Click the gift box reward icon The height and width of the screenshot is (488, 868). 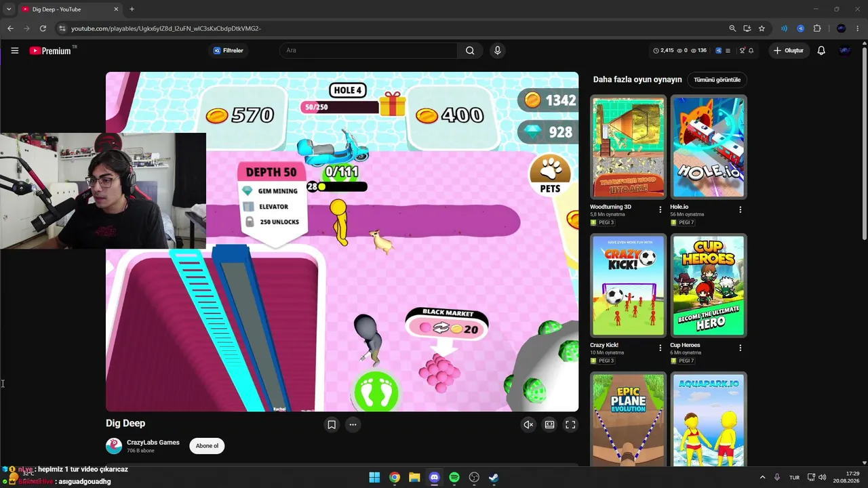point(393,104)
